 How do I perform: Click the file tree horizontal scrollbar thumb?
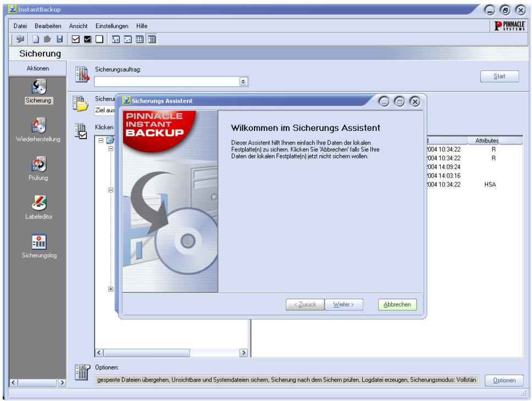[147, 353]
